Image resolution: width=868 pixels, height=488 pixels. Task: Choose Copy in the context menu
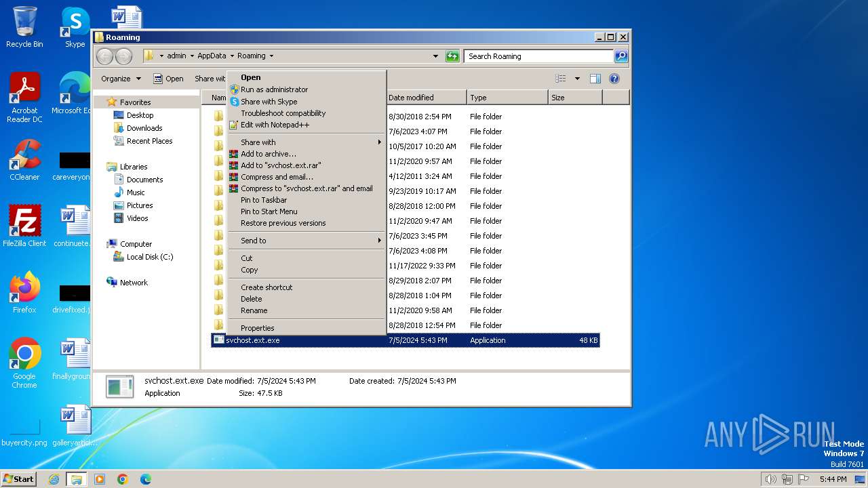(x=307, y=270)
